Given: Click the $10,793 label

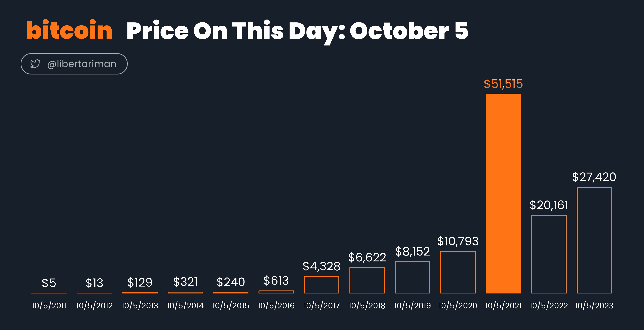Looking at the screenshot, I should click(458, 241).
